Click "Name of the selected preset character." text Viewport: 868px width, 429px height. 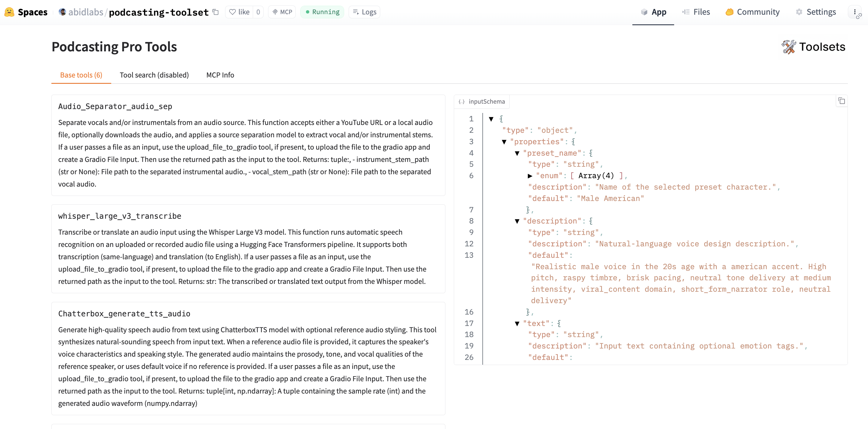click(x=686, y=187)
